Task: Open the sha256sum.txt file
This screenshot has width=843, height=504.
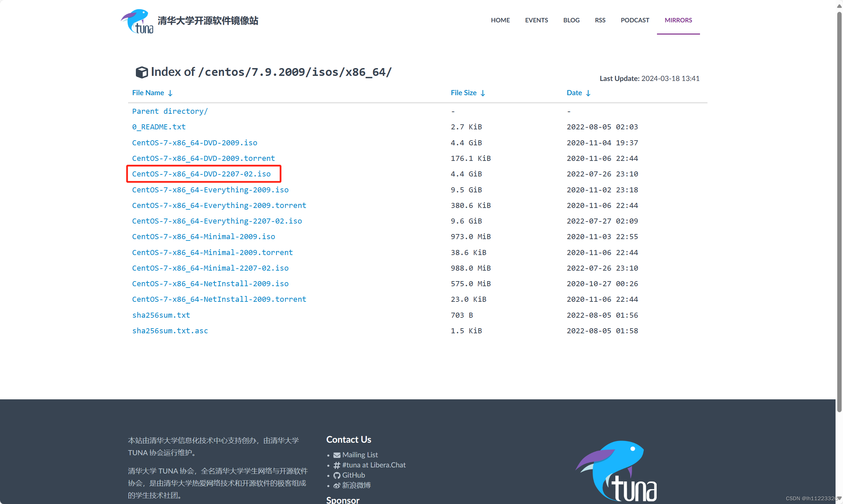Action: 161,315
